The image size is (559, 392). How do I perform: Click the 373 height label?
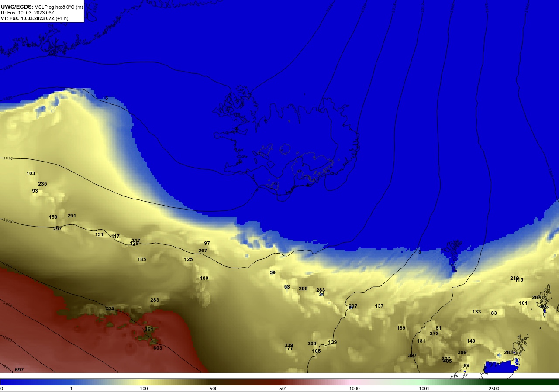(434, 334)
